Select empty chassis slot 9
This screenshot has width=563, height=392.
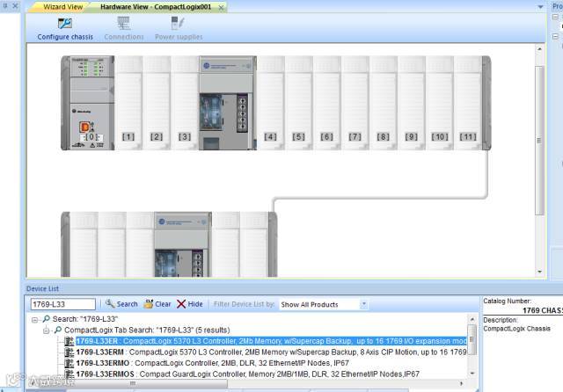tap(411, 103)
